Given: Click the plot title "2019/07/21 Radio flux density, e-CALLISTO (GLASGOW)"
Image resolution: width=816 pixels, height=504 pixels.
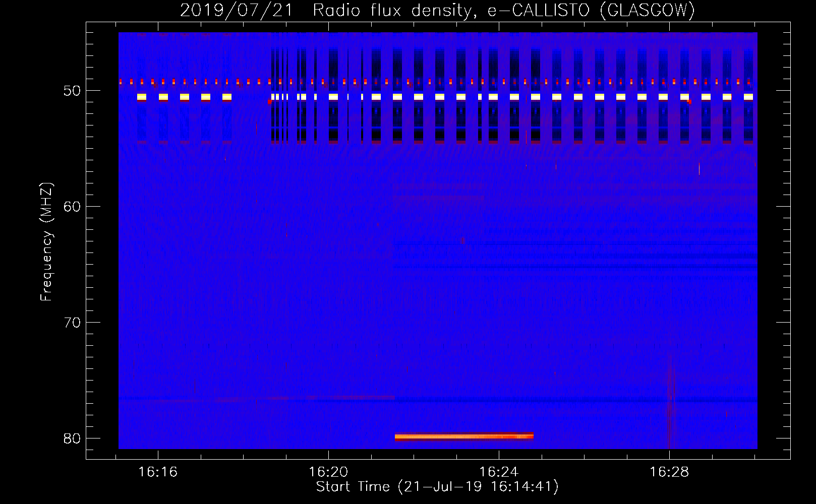Looking at the screenshot, I should tap(437, 10).
